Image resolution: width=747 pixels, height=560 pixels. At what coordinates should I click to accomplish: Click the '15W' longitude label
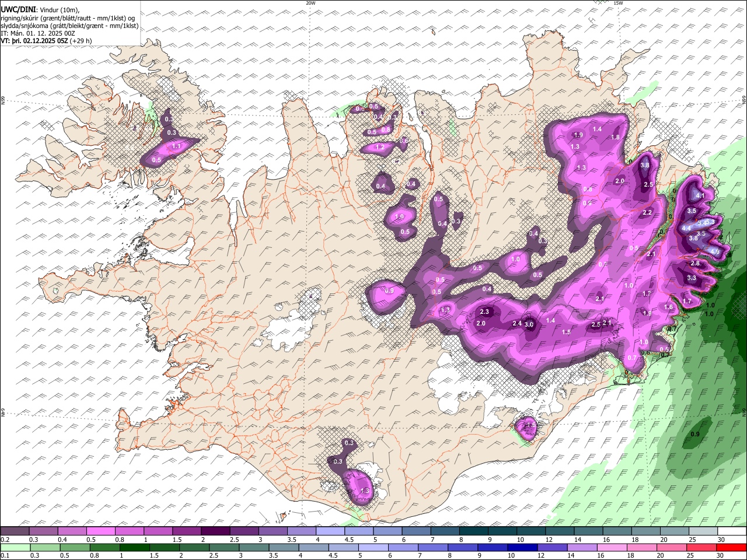pyautogui.click(x=618, y=3)
